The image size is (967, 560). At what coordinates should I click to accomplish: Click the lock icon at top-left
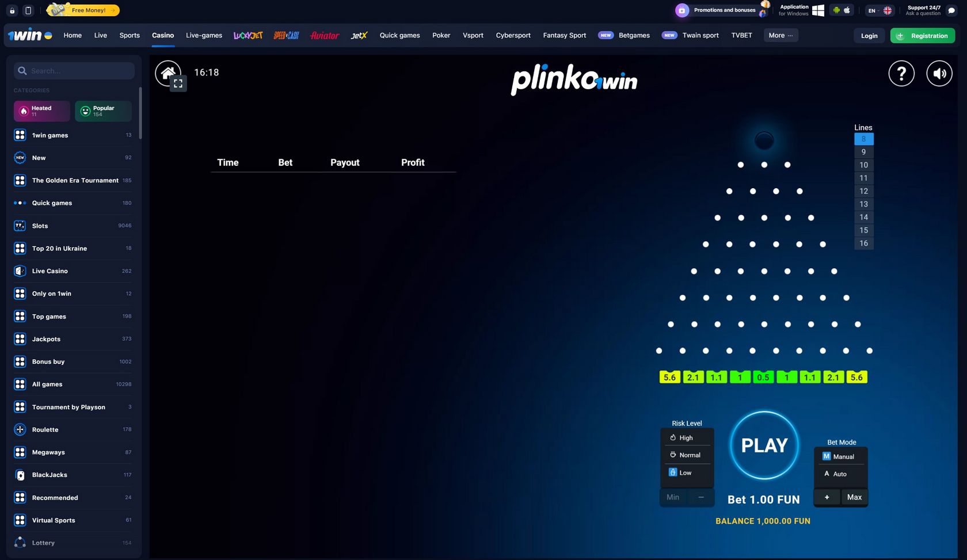pos(12,10)
